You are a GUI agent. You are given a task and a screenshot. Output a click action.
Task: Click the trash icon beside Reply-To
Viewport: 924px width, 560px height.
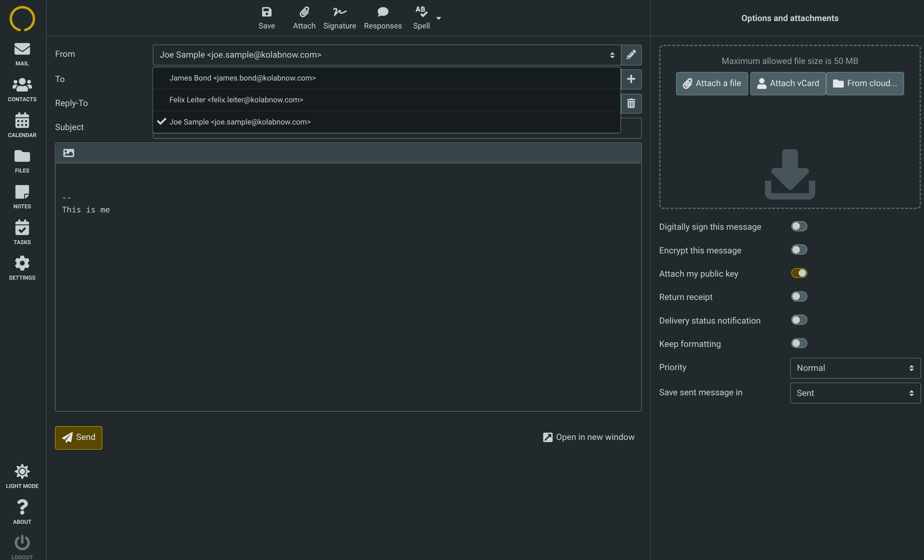[x=631, y=103]
